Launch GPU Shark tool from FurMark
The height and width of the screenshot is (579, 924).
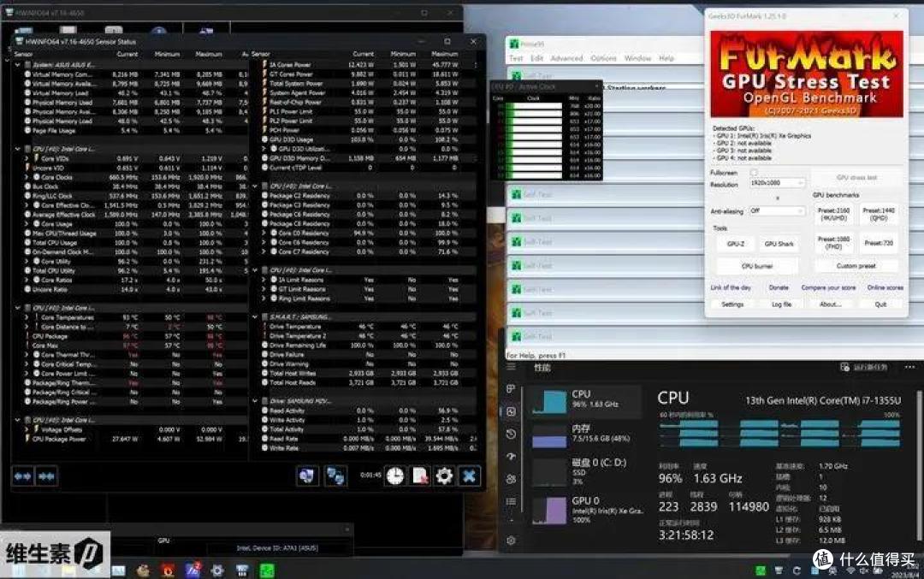coord(779,244)
